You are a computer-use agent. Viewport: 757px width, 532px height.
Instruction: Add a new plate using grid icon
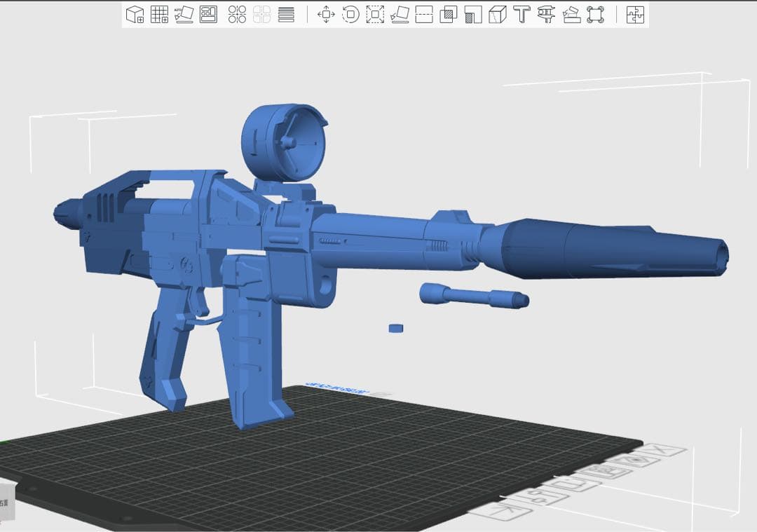(x=160, y=15)
